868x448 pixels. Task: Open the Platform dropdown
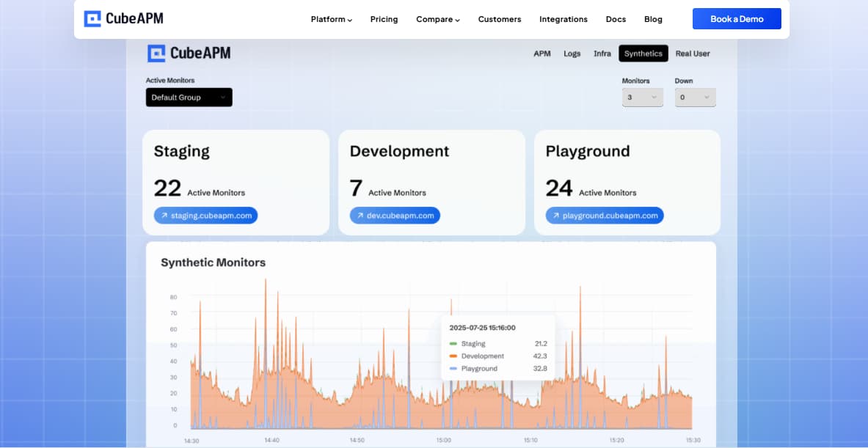coord(331,19)
